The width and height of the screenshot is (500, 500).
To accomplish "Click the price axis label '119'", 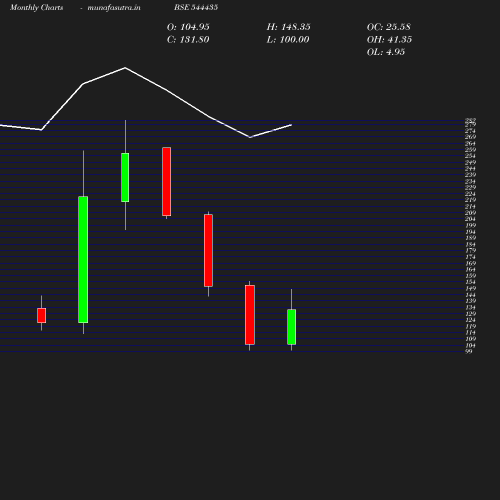I will pos(470,326).
